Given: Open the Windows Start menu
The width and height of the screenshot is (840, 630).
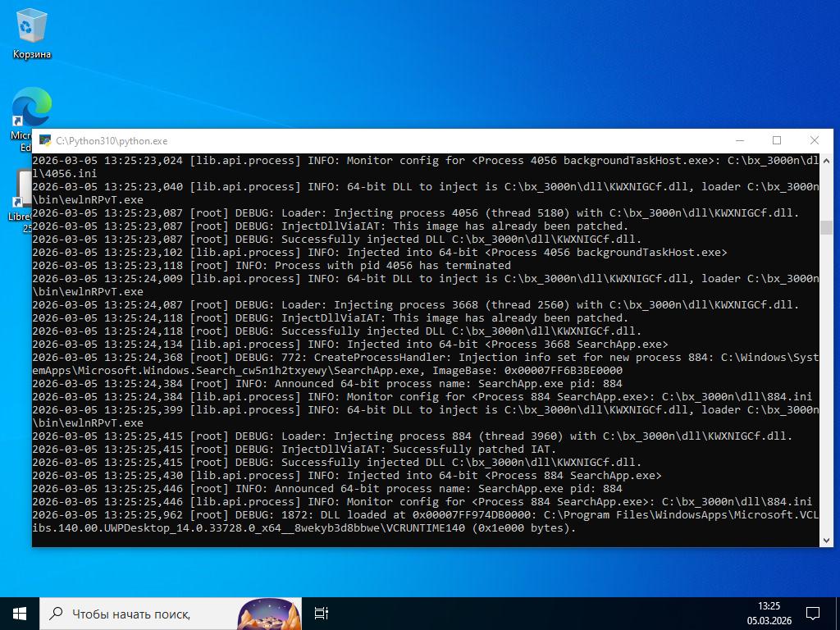Looking at the screenshot, I should pyautogui.click(x=20, y=613).
